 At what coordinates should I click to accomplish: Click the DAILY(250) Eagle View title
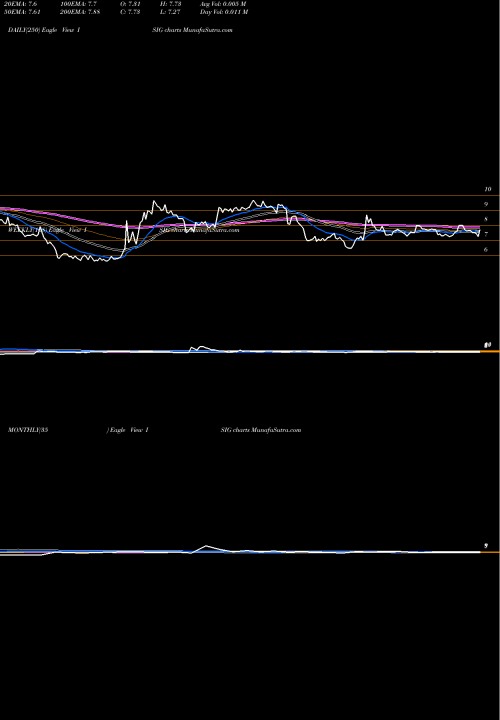point(44,30)
